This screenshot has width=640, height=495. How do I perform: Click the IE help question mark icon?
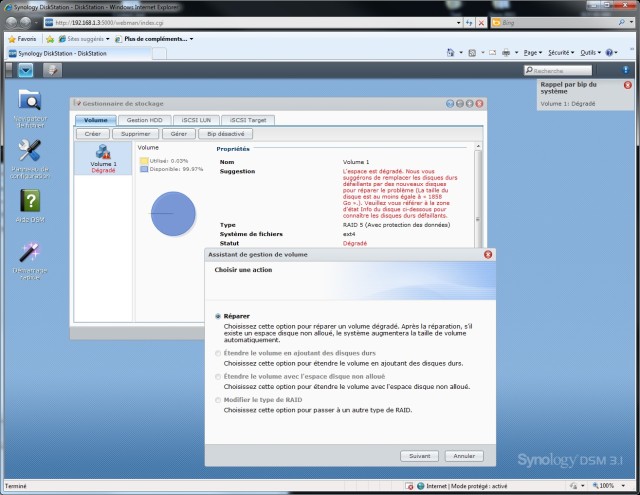point(609,53)
